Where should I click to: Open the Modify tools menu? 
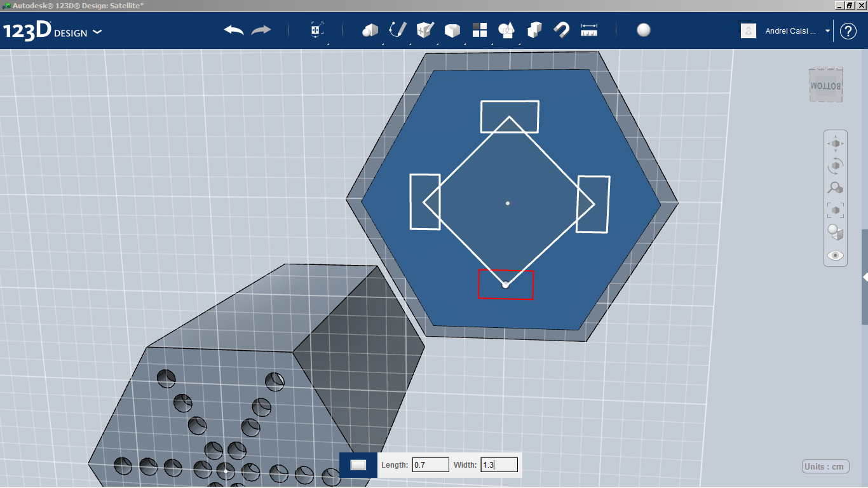tap(452, 30)
